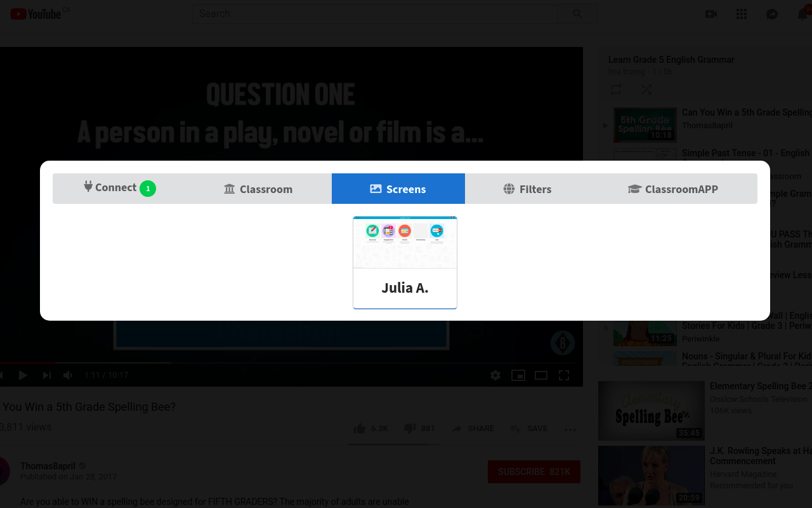Toggle playlist shuffle
This screenshot has height=508, width=812.
click(646, 90)
